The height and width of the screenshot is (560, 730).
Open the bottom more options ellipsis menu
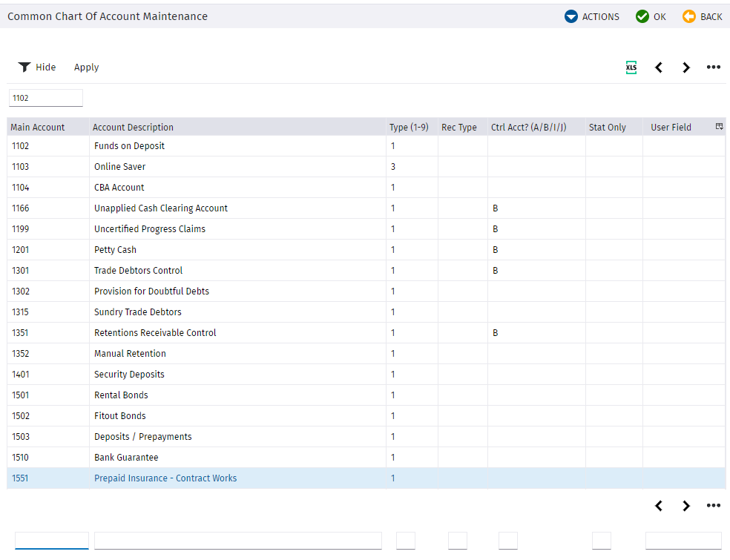(x=713, y=506)
